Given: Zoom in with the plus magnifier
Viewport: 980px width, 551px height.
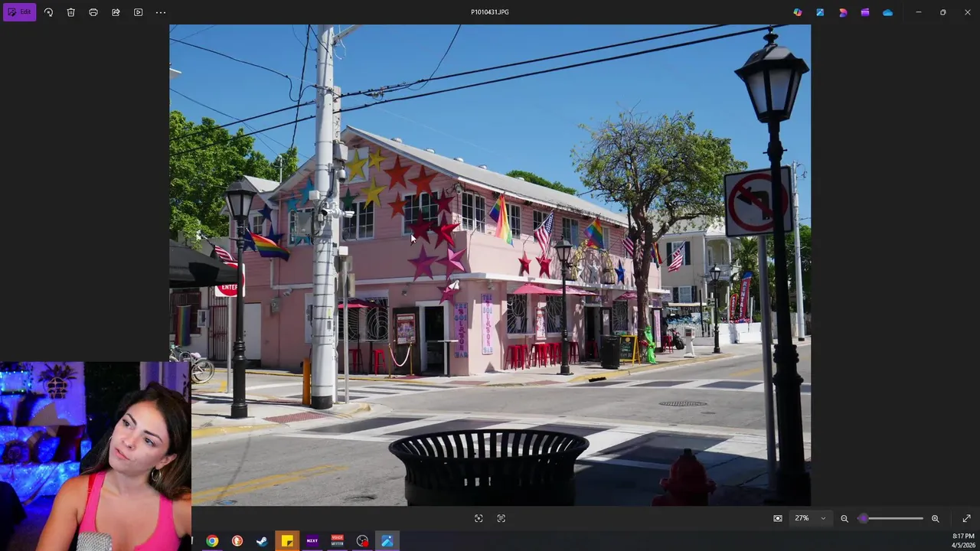Looking at the screenshot, I should 935,518.
